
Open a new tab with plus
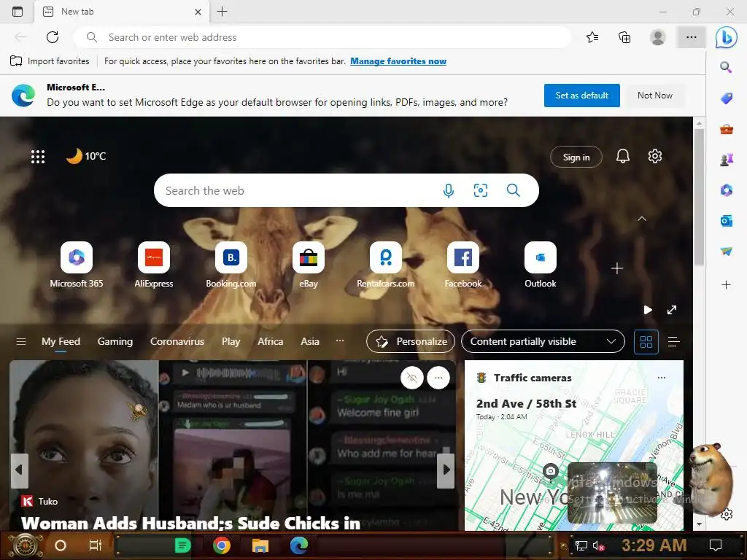pos(222,12)
